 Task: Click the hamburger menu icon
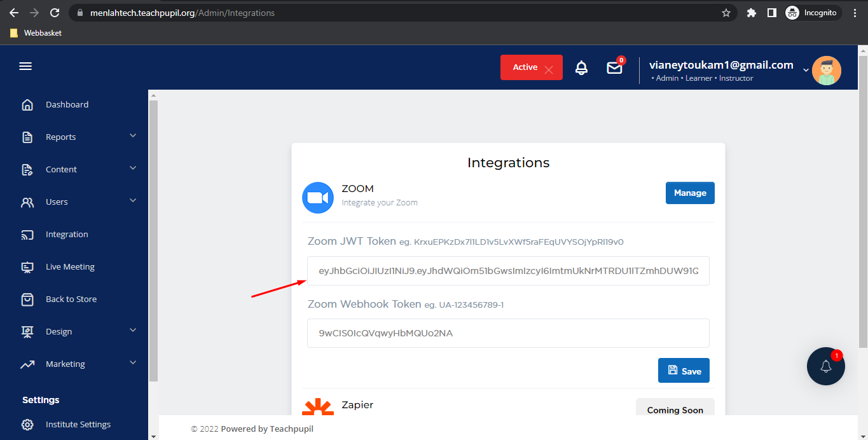coord(25,66)
